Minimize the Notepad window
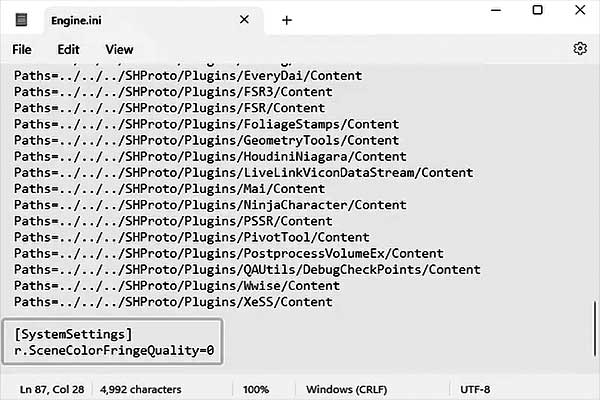 pyautogui.click(x=496, y=10)
